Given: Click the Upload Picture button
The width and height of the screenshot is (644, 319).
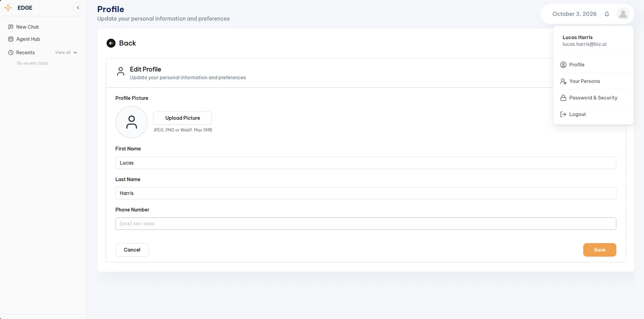Looking at the screenshot, I should click(x=183, y=118).
